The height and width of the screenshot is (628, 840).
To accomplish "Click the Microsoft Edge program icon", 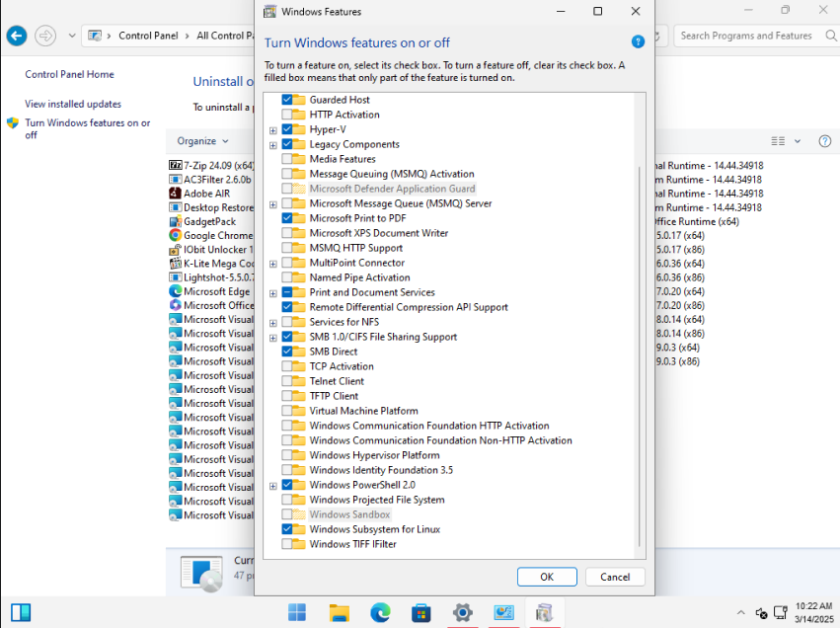I will tap(175, 291).
